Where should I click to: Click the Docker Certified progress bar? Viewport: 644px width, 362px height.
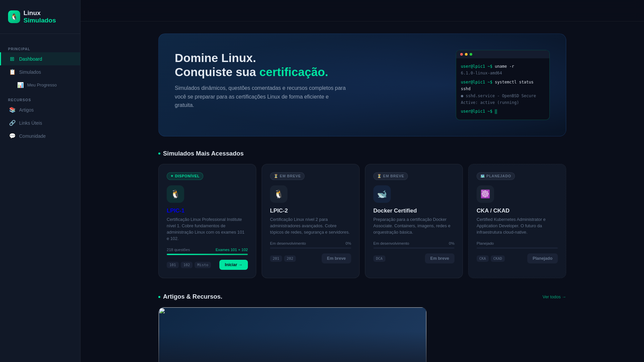414,248
